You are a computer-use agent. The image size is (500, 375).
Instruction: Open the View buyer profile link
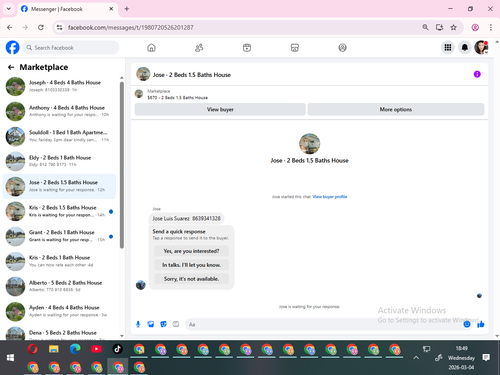click(330, 197)
